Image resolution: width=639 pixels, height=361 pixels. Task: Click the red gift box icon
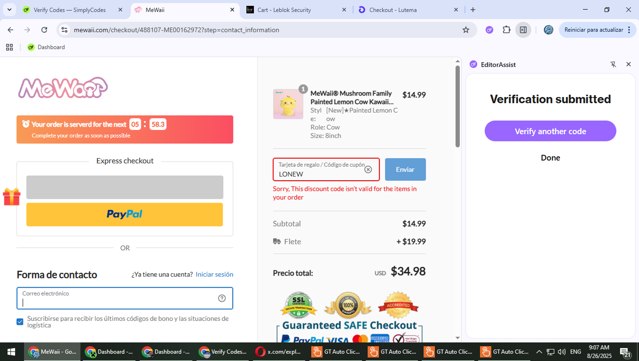(x=11, y=197)
